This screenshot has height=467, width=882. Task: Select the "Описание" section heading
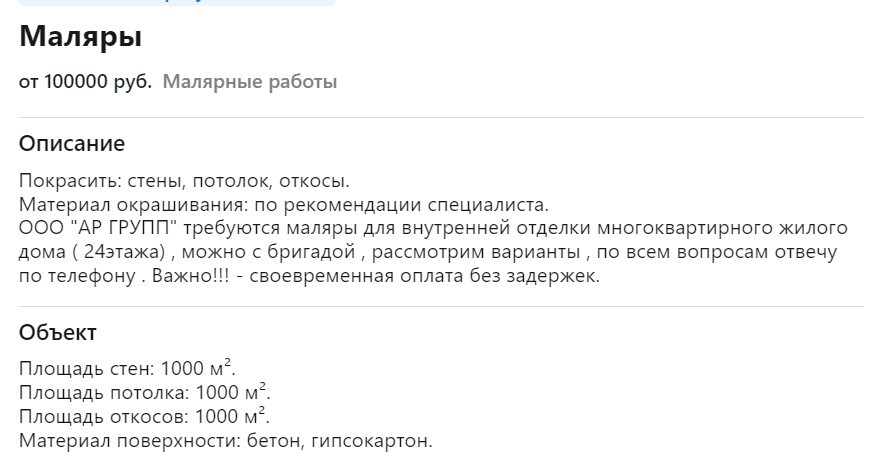[72, 143]
